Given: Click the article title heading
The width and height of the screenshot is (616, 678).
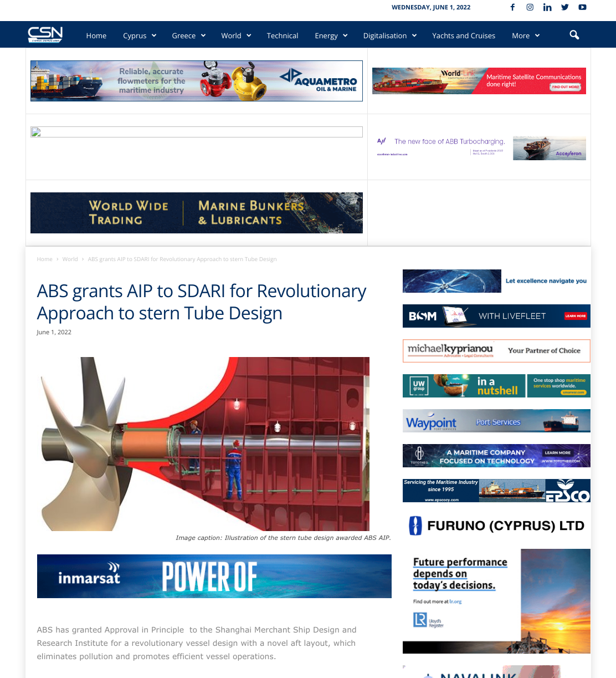Looking at the screenshot, I should [x=202, y=302].
